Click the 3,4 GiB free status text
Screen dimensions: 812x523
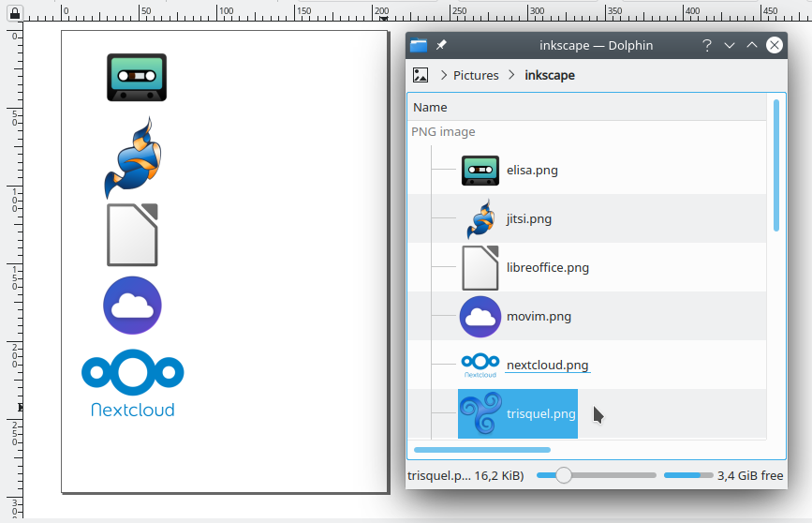pos(750,475)
